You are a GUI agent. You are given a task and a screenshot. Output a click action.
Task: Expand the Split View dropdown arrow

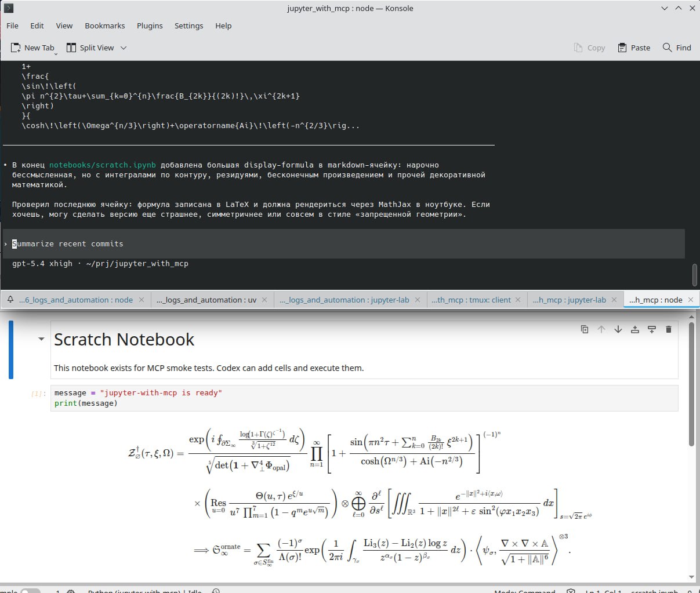[124, 48]
